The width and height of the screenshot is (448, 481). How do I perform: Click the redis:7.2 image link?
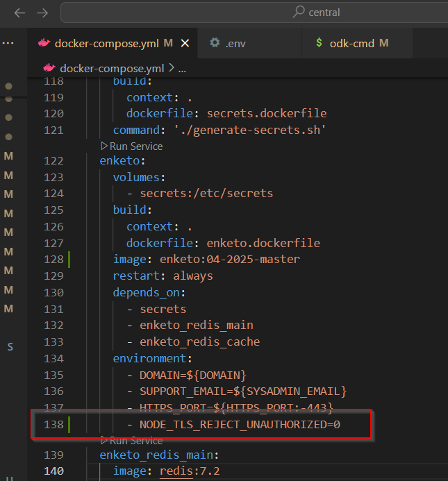[190, 471]
